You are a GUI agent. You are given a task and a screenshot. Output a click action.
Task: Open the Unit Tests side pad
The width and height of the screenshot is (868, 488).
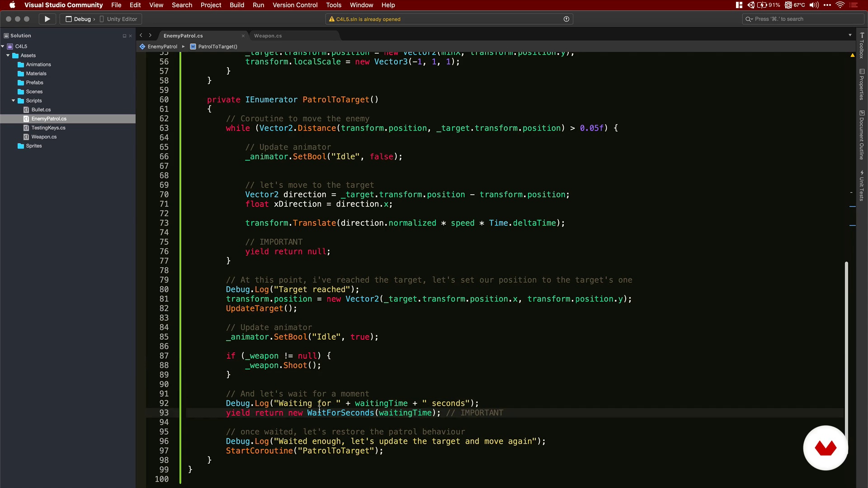[862, 186]
